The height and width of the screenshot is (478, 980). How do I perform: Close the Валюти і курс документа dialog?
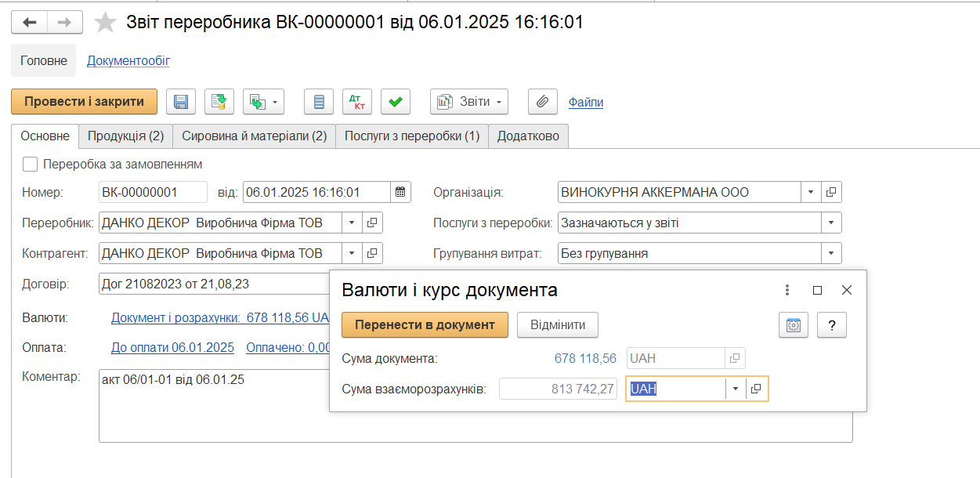[846, 290]
